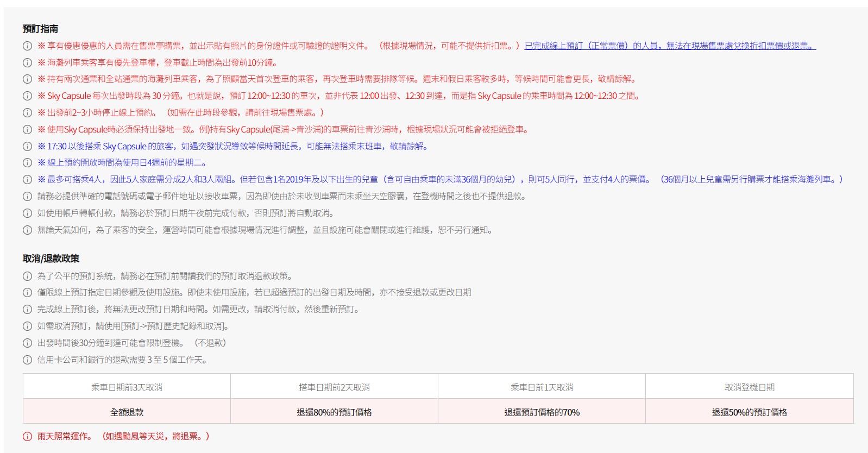
Task: Click info icon before 出發時間後30分鐘到達 line
Action: tap(27, 343)
